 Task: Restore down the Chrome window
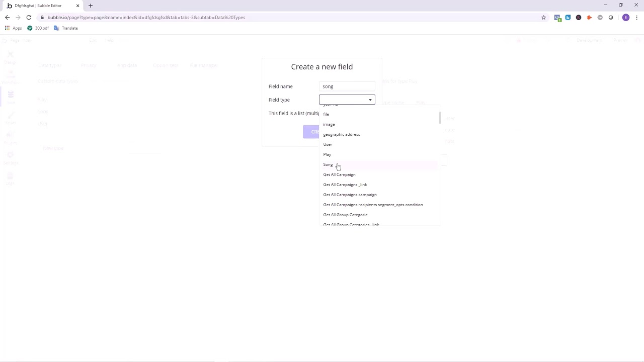(x=621, y=5)
